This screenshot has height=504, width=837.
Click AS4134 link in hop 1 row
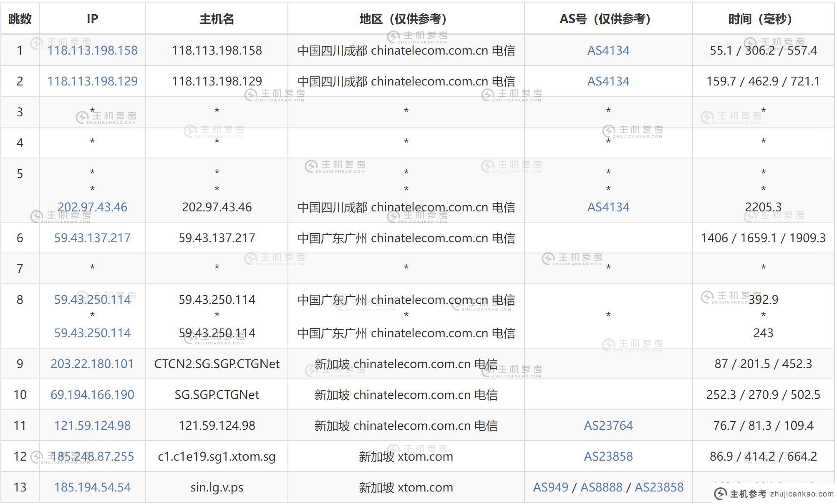coord(608,50)
